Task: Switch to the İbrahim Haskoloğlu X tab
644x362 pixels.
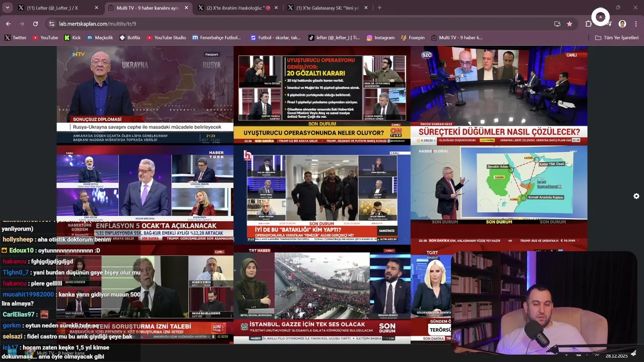Action: click(x=237, y=8)
